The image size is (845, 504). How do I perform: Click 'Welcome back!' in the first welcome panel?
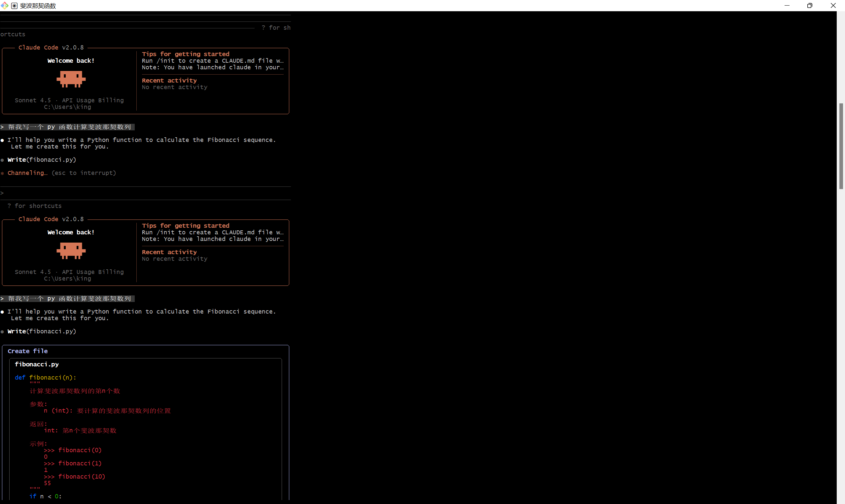pos(71,61)
